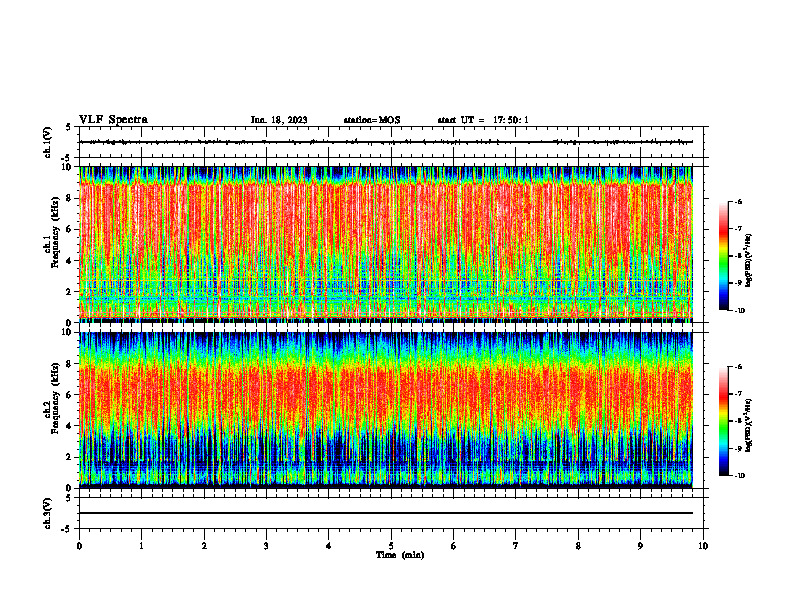Click the flat ch.3 voltage trace line

coord(386,513)
